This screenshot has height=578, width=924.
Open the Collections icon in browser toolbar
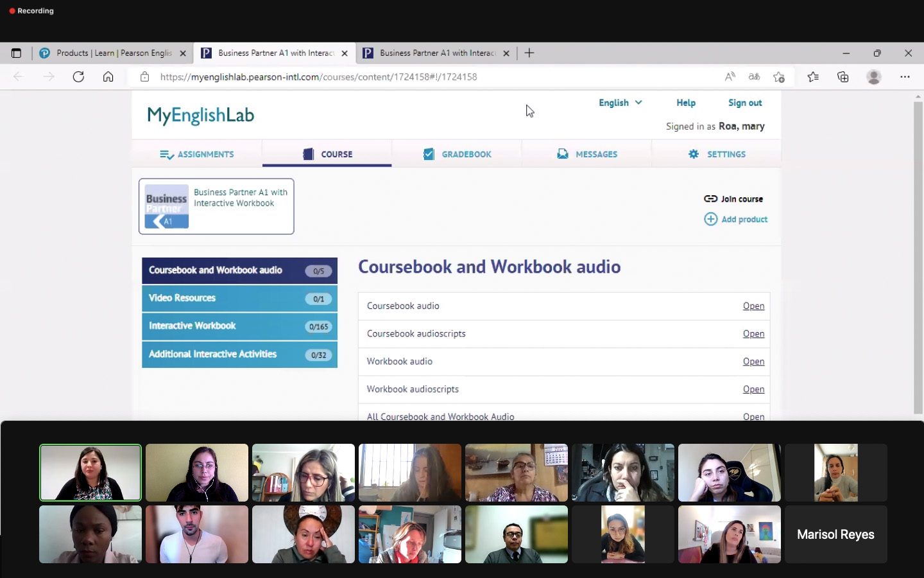pyautogui.click(x=843, y=76)
